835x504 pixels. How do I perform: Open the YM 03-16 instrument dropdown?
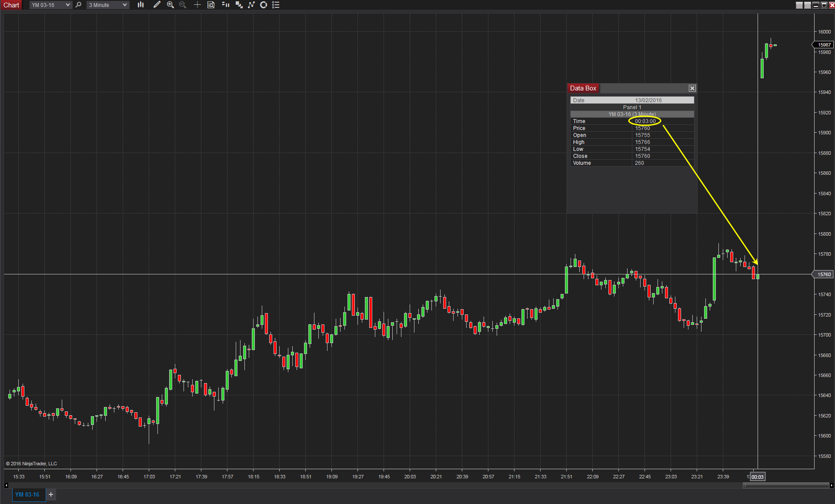(x=67, y=5)
